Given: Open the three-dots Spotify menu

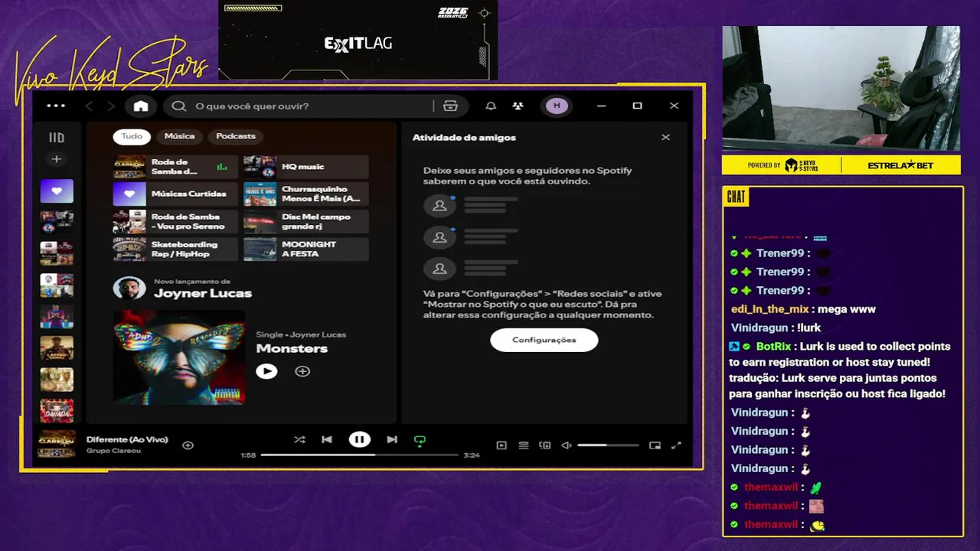Looking at the screenshot, I should pyautogui.click(x=56, y=106).
